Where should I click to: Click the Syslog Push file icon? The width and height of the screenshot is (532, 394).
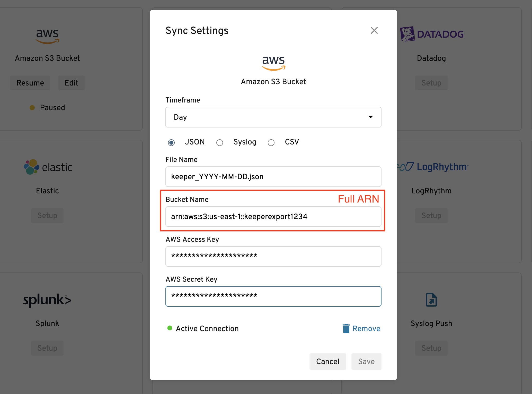pos(431,300)
